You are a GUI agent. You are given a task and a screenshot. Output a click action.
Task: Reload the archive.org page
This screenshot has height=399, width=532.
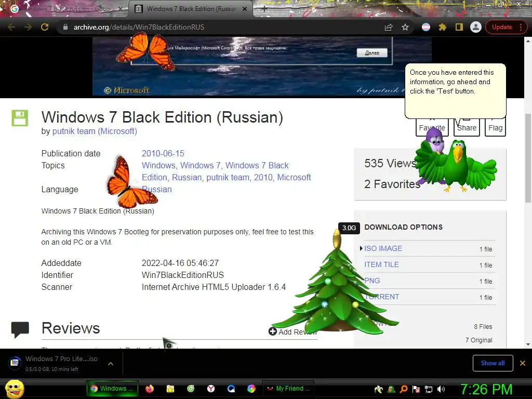(45, 27)
